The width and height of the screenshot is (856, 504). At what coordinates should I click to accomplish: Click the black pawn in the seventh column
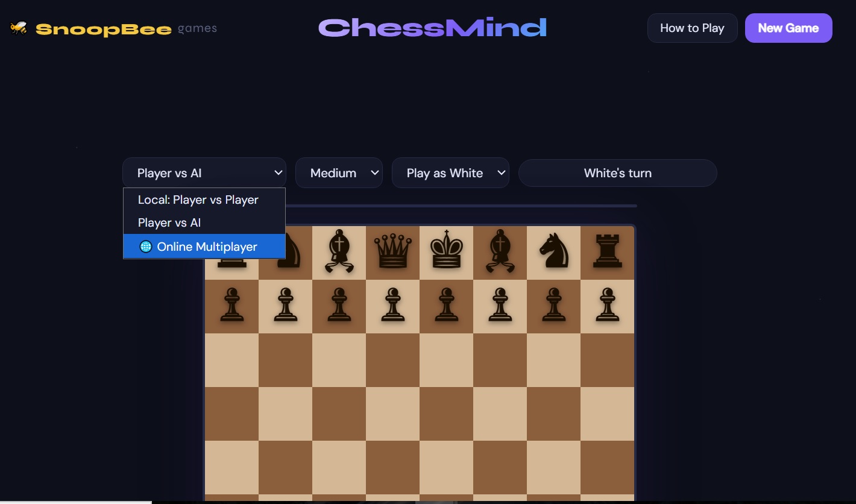(553, 304)
